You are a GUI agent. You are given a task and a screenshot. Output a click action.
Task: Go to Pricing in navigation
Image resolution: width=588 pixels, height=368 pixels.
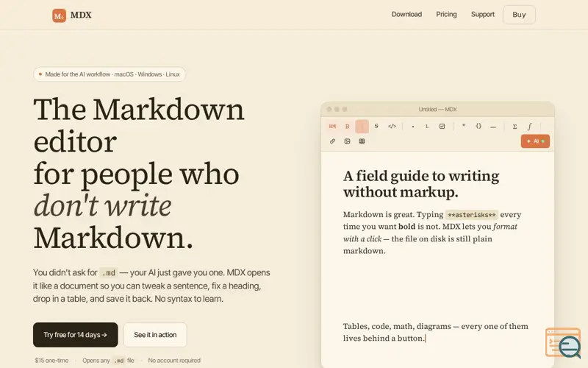[446, 14]
